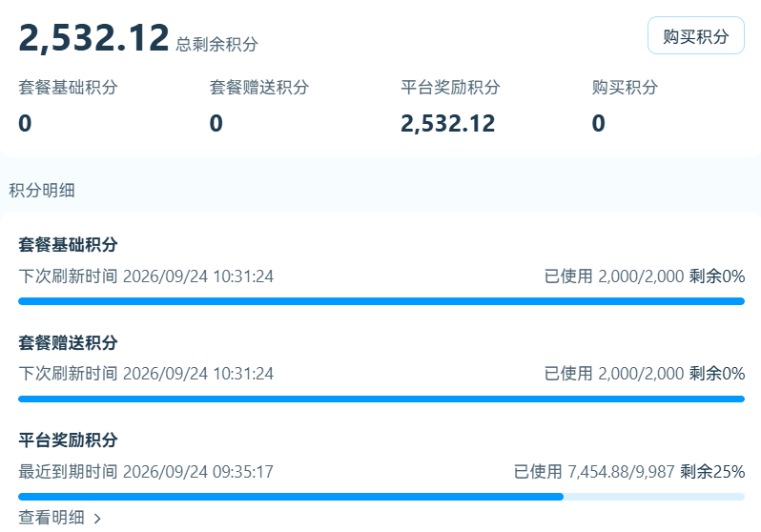Select the 套餐赠送积分 progress bar
Screen dimensions: 761x532
click(x=381, y=399)
